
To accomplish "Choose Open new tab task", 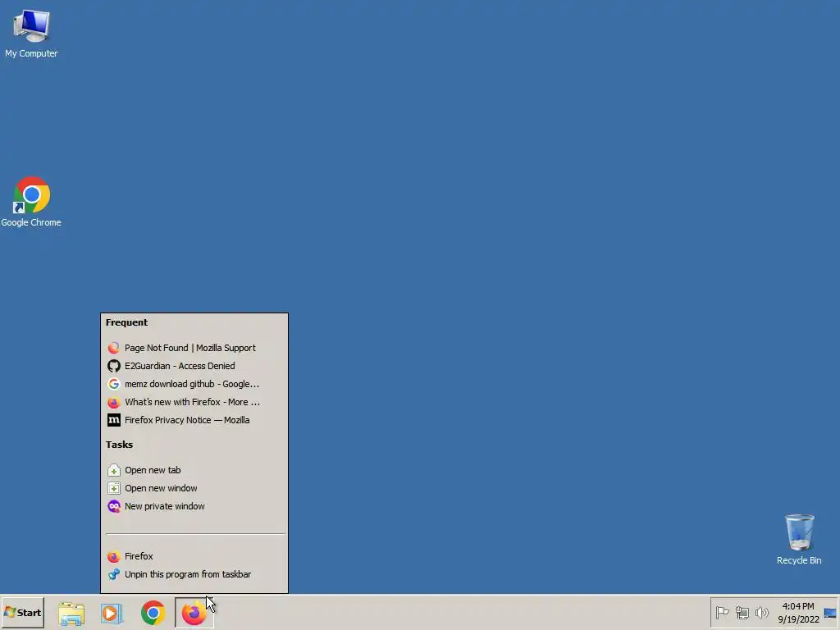I will tap(194, 470).
